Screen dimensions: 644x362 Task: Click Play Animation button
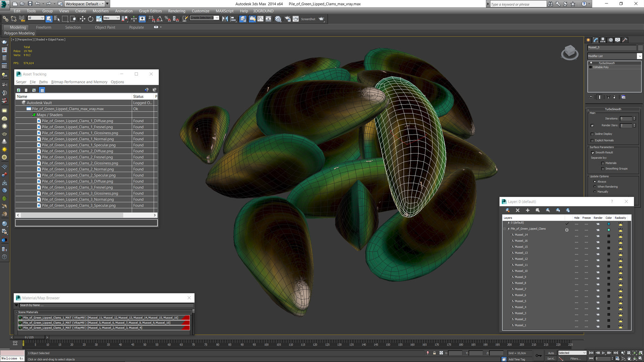603,353
